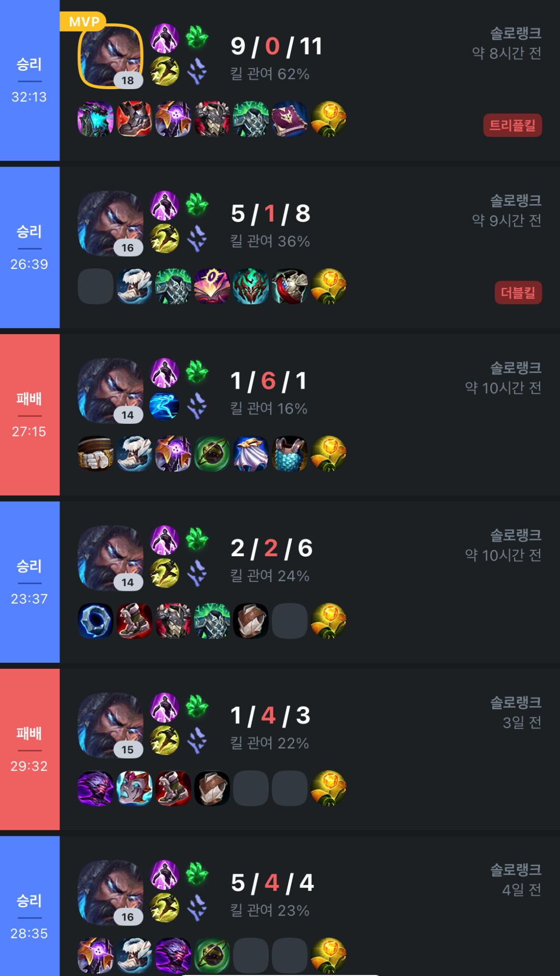Tap the blue Doran's Ring item in the 2/2/6 match
This screenshot has height=976, width=560.
(x=96, y=621)
